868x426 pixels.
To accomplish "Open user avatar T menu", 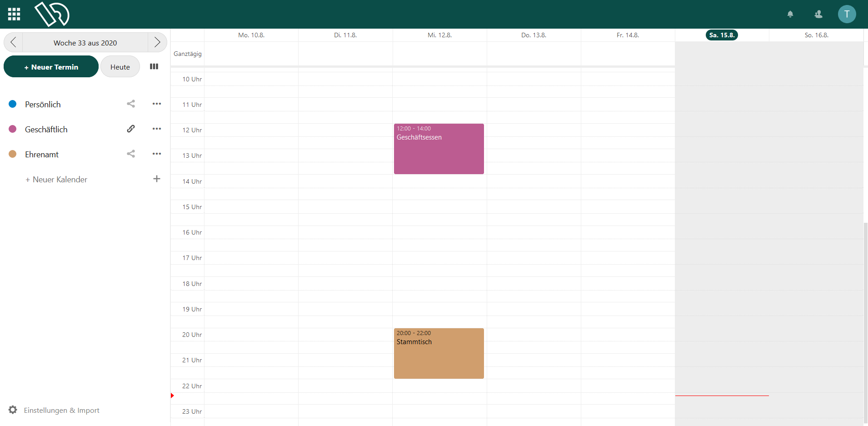I will pyautogui.click(x=847, y=14).
